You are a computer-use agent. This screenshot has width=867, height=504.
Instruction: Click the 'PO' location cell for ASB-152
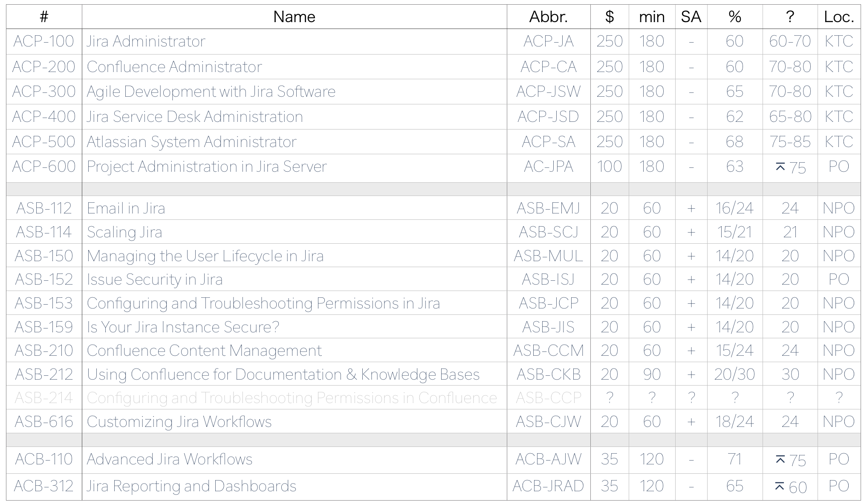click(x=839, y=279)
